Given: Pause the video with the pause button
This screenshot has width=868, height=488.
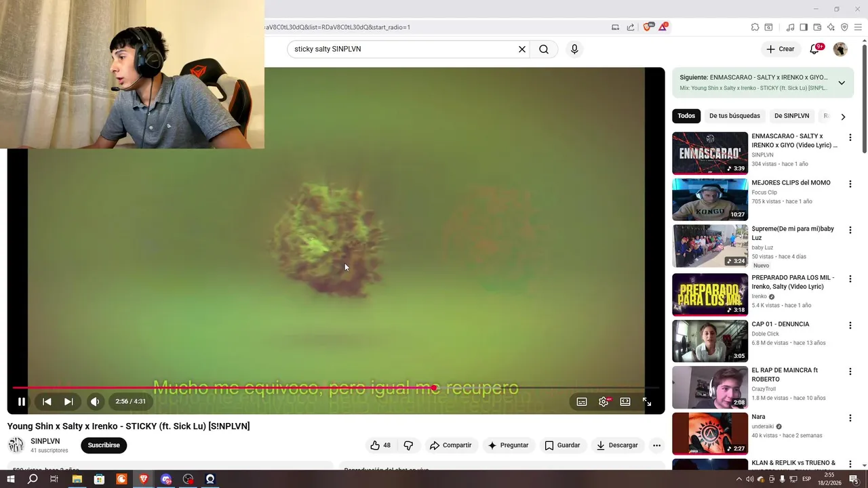Looking at the screenshot, I should click(x=22, y=402).
